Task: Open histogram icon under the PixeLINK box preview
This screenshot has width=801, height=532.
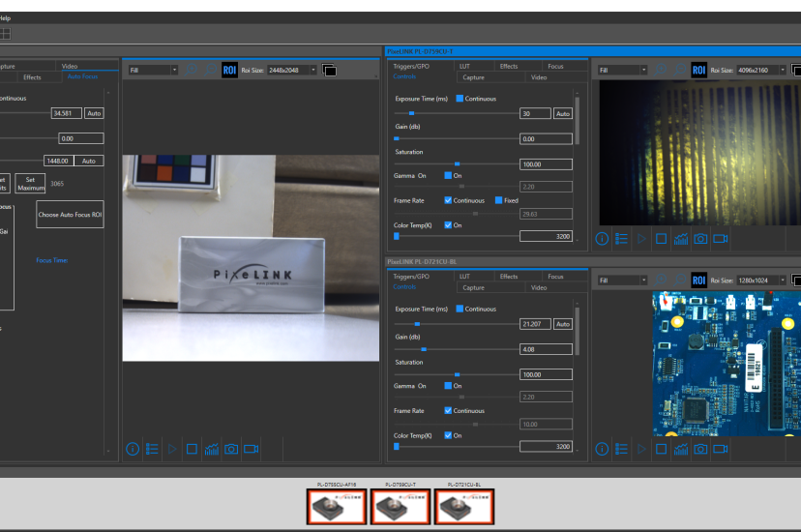Action: pos(212,449)
